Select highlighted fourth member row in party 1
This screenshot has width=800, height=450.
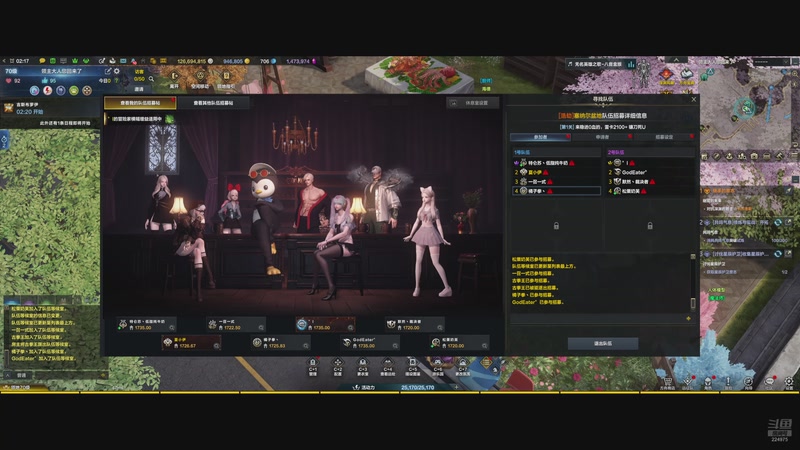(556, 191)
